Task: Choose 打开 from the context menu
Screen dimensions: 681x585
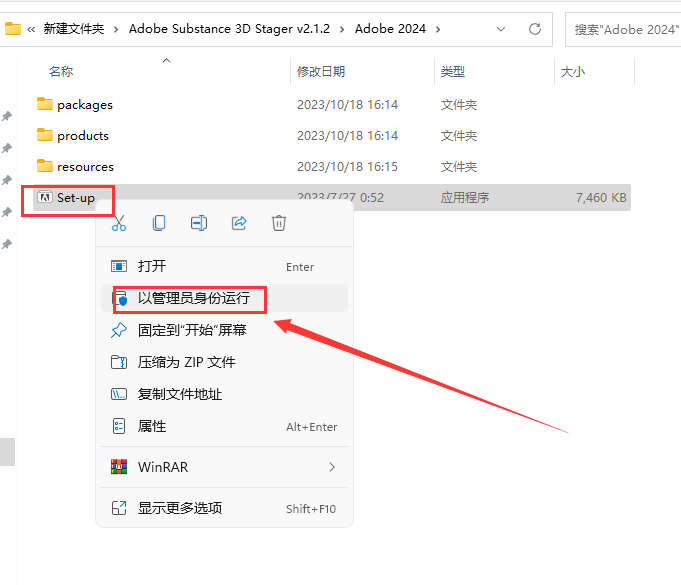Action: (x=224, y=266)
